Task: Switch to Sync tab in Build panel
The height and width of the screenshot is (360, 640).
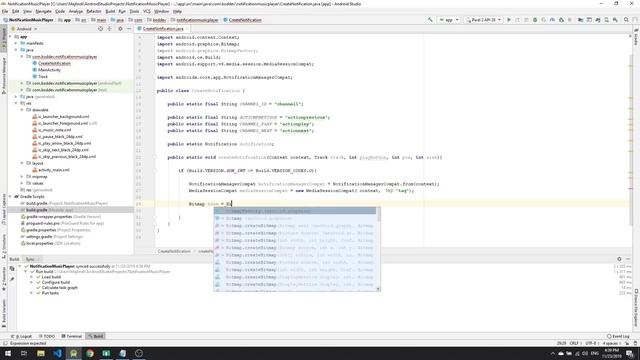Action: click(31, 259)
